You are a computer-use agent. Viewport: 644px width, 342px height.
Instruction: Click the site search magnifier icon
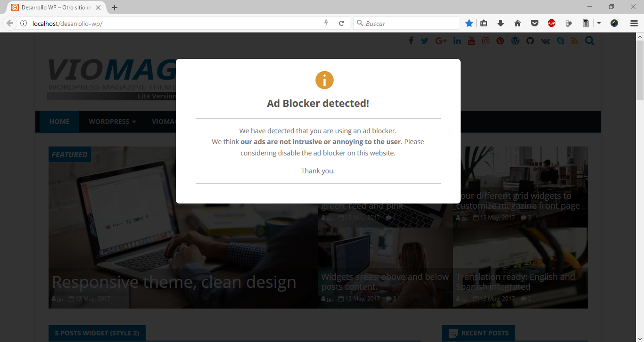click(x=590, y=41)
